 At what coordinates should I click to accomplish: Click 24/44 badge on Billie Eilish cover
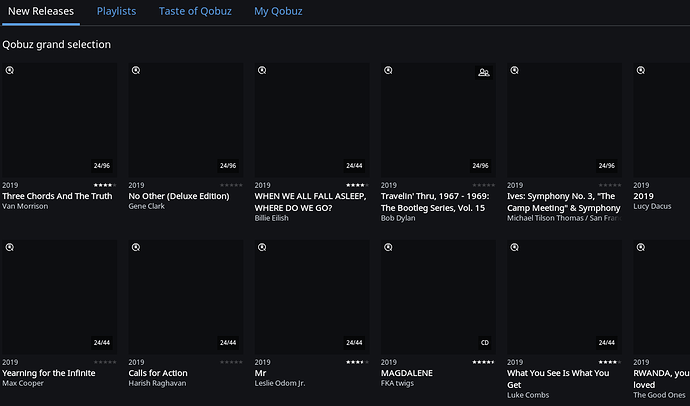(x=354, y=166)
